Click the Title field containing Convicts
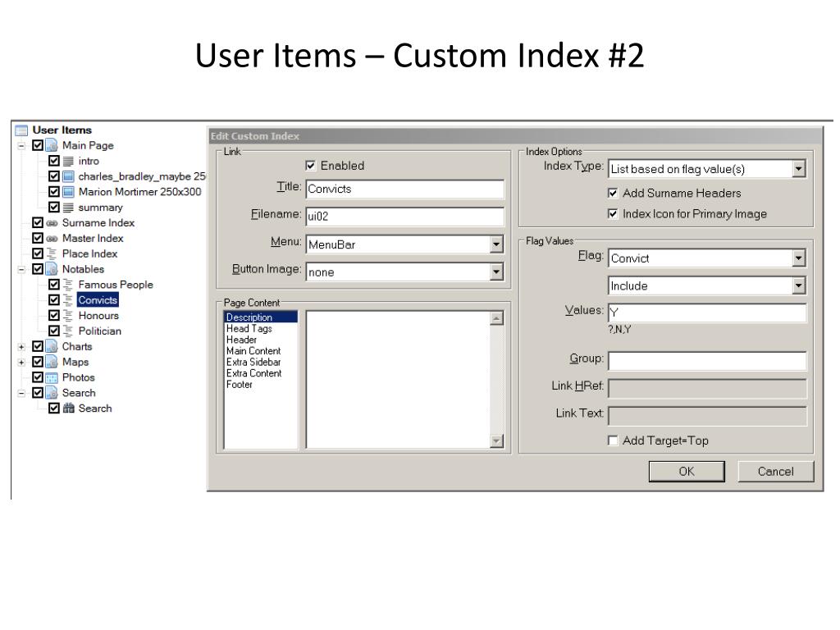 tap(405, 189)
